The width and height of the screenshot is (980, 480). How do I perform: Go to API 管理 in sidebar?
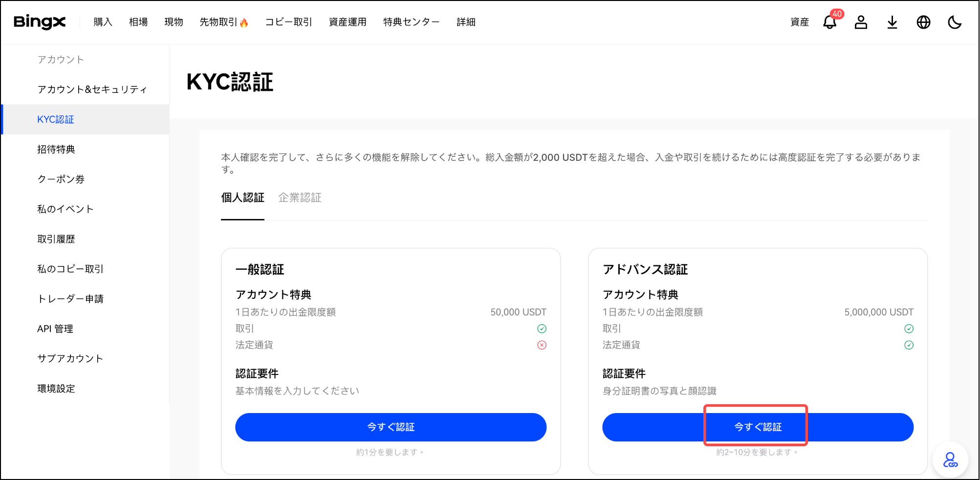tap(55, 329)
